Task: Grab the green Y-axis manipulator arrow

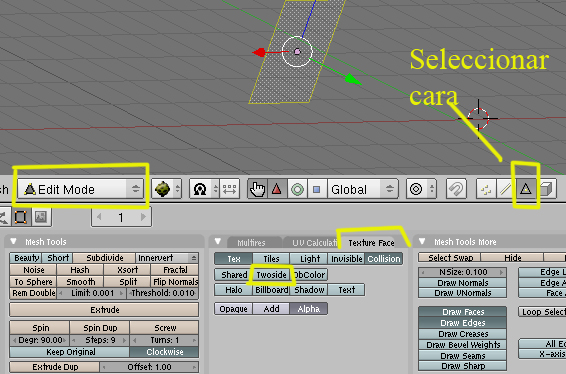Action: pos(352,79)
